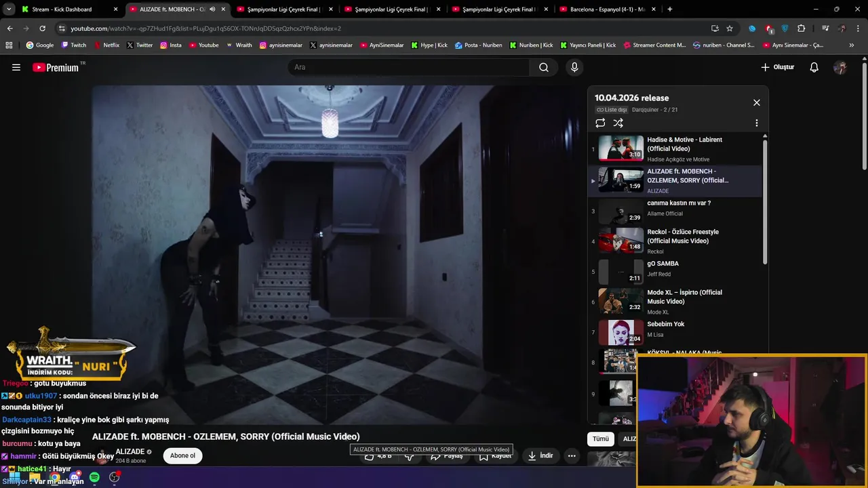Open playlist three-dot options menu
The width and height of the screenshot is (868, 488).
click(x=757, y=123)
